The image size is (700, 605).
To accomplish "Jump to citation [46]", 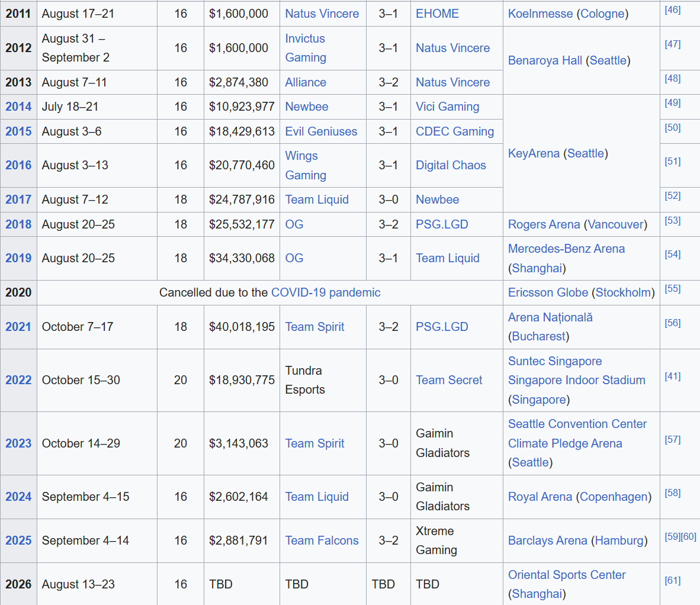I will (x=672, y=10).
